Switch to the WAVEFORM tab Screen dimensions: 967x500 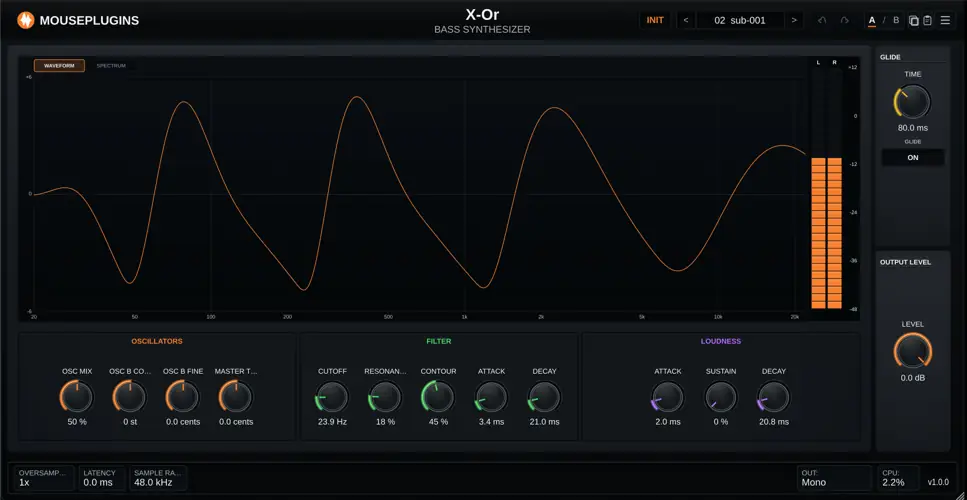point(59,65)
